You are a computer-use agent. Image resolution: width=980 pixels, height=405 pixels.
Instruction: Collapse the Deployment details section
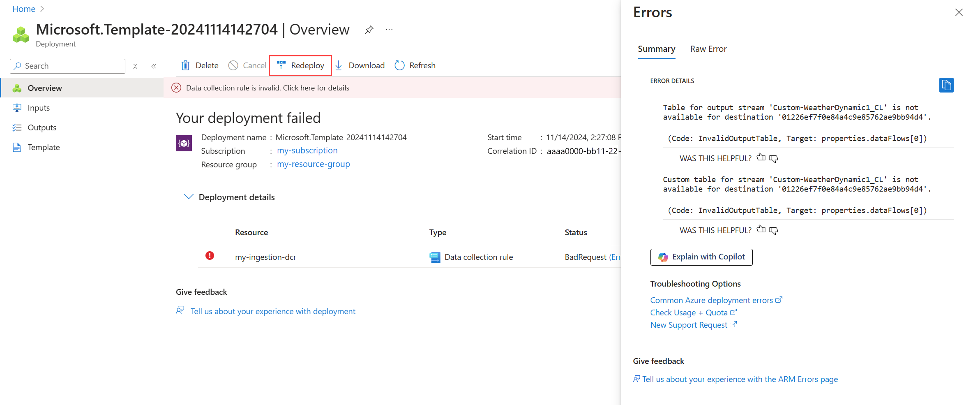tap(189, 197)
